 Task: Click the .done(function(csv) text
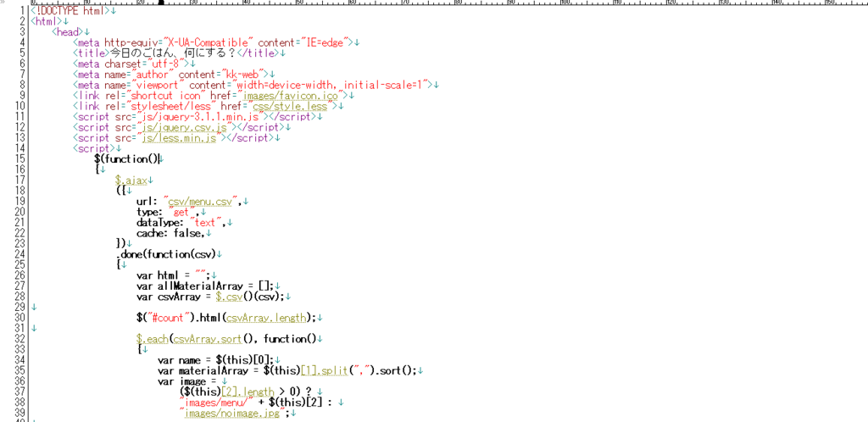click(x=165, y=254)
